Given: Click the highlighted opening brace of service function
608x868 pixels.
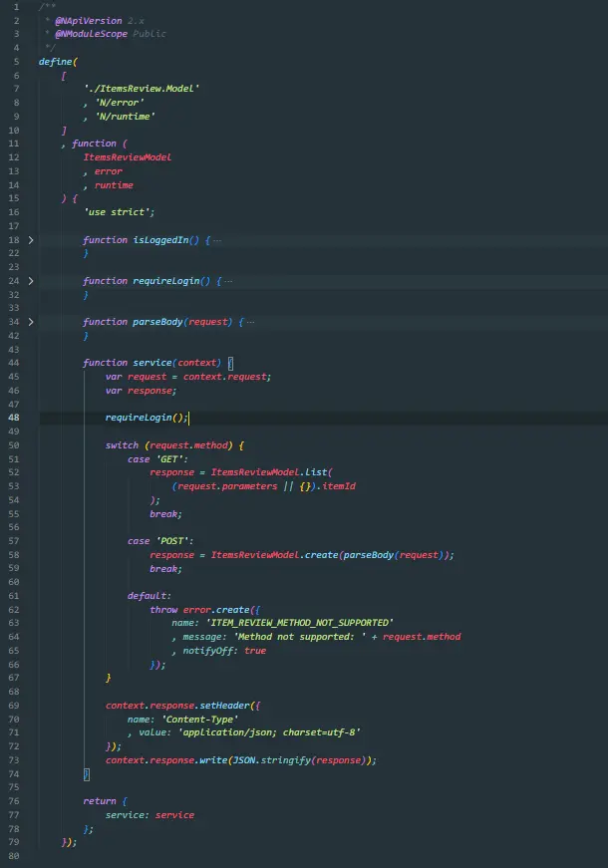Looking at the screenshot, I should pyautogui.click(x=230, y=363).
